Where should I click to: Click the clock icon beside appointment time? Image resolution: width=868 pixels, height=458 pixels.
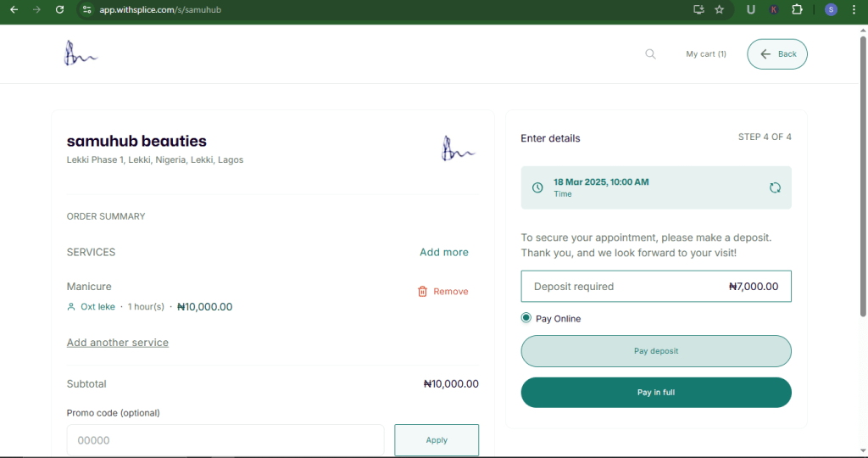tap(537, 187)
